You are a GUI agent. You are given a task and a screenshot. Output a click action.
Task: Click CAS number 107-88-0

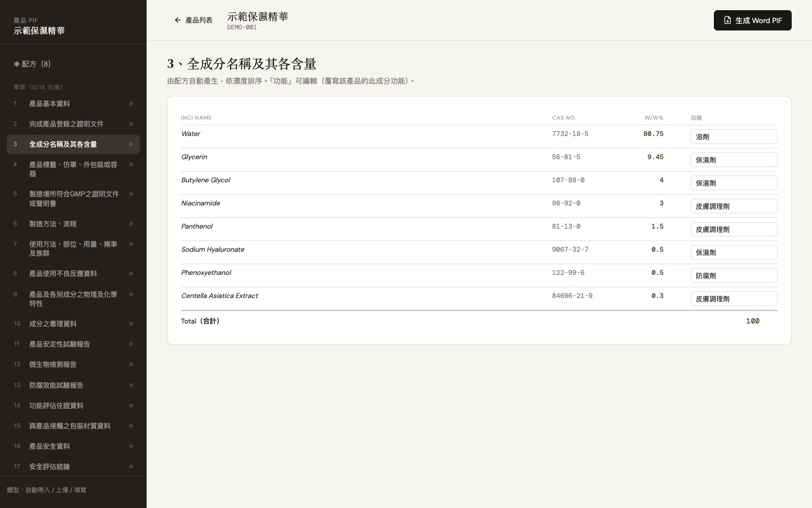pyautogui.click(x=568, y=180)
